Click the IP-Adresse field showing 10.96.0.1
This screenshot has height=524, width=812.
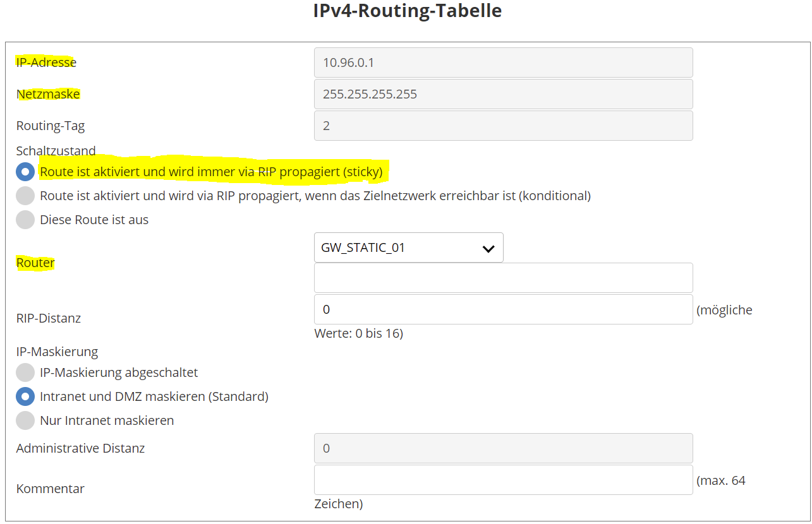pos(503,63)
